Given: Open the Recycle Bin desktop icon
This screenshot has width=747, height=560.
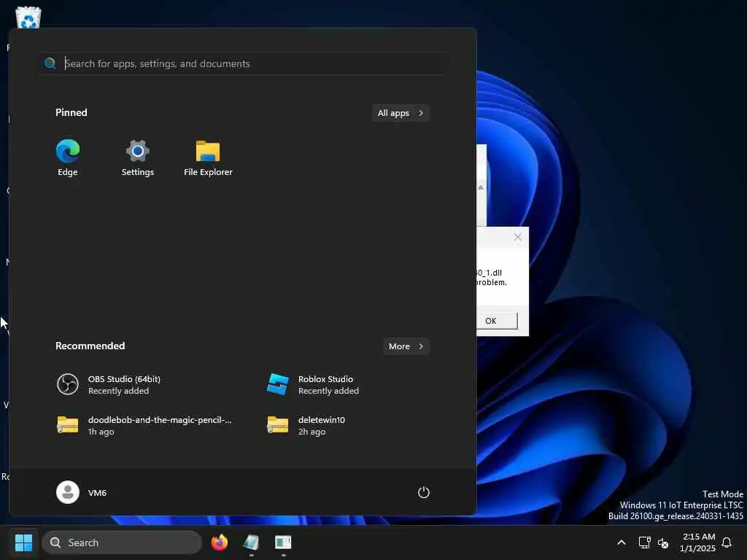Looking at the screenshot, I should coord(28,17).
